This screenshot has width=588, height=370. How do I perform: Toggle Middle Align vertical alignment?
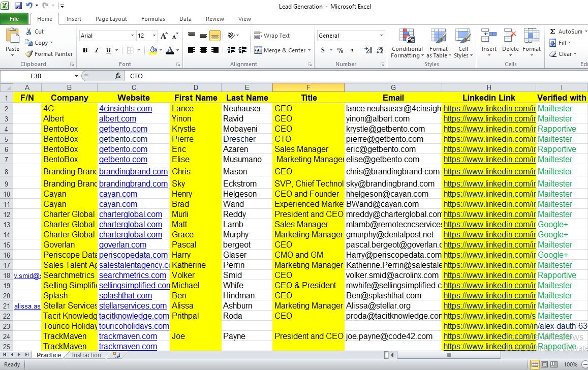(203, 36)
